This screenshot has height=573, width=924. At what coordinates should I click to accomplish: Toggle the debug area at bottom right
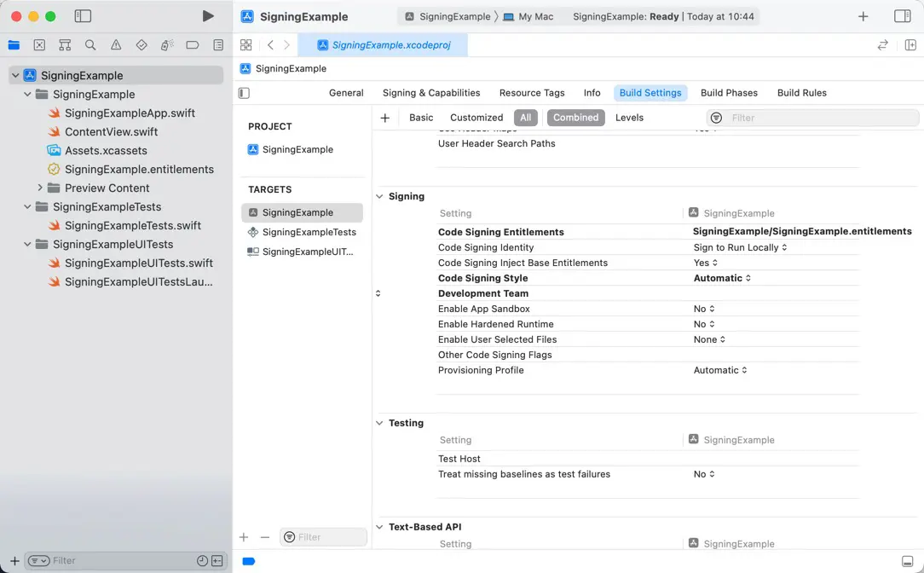908,561
